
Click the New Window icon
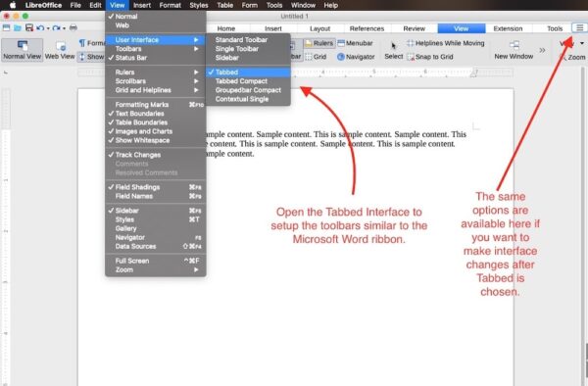(514, 45)
